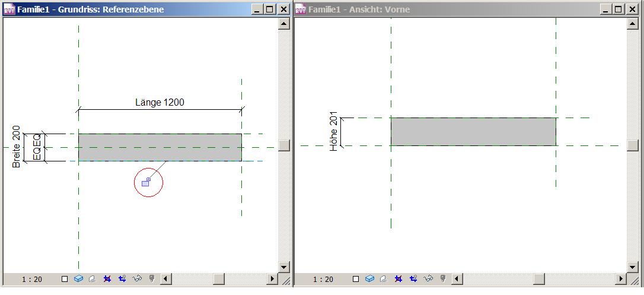
Task: Open the 1 : 20 scale selector in Grundriss view
Action: coord(32,280)
